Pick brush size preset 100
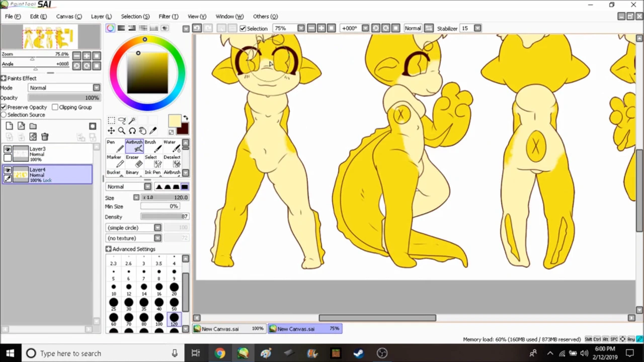Screen dimensions: 644x362 [x=159, y=319]
